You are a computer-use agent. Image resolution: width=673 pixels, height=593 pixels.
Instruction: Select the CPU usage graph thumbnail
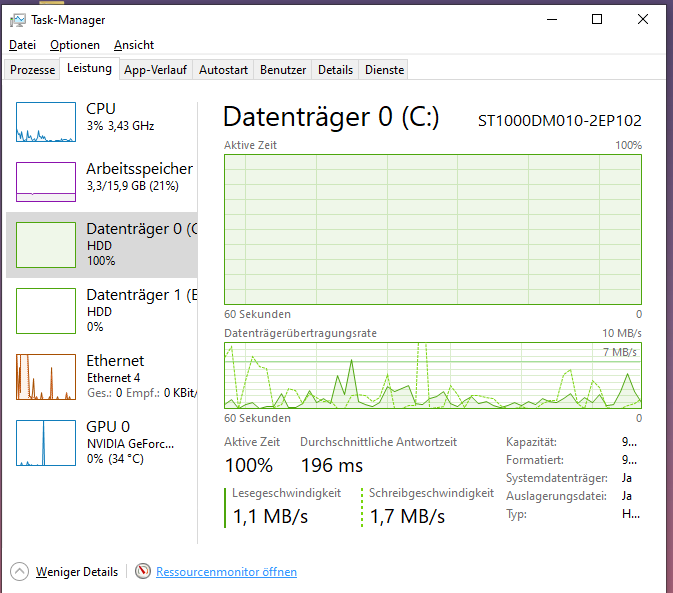click(x=46, y=122)
